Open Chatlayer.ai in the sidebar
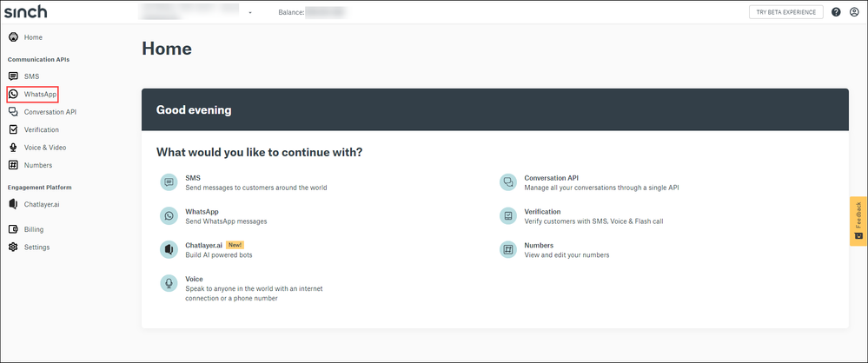This screenshot has height=363, width=868. click(x=42, y=203)
